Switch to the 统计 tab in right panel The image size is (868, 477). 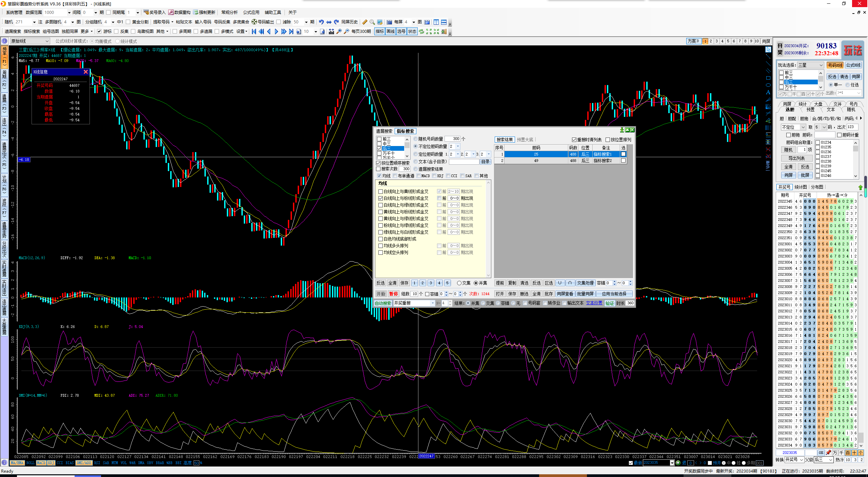point(803,104)
